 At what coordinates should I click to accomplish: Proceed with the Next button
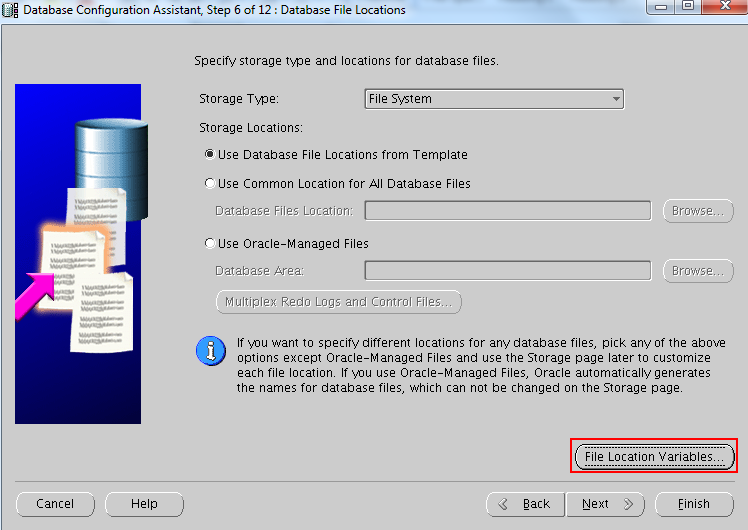[x=605, y=504]
